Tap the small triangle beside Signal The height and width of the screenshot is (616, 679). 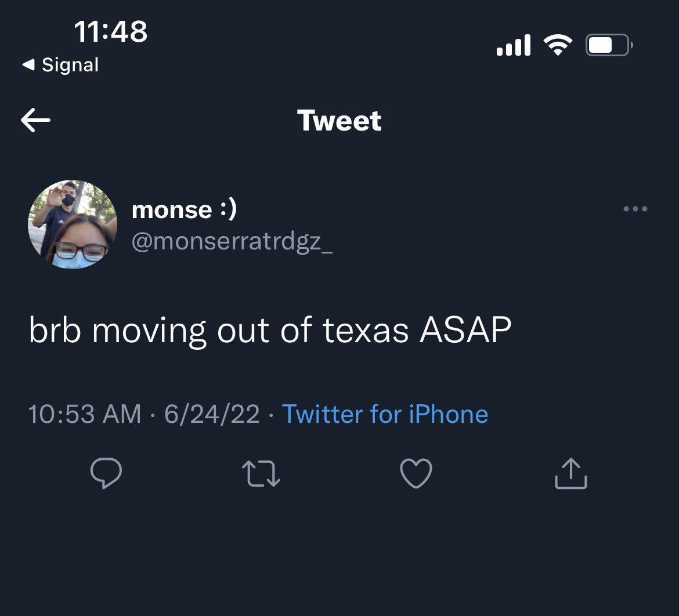[28, 64]
